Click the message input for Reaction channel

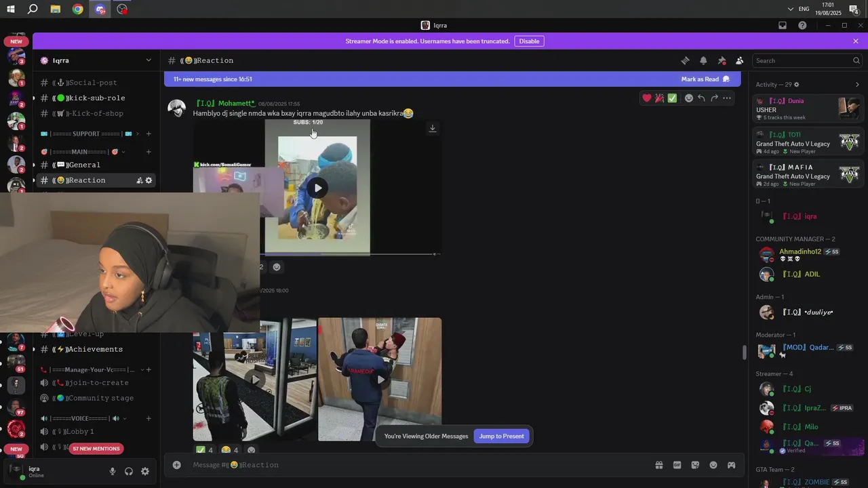[x=420, y=465]
